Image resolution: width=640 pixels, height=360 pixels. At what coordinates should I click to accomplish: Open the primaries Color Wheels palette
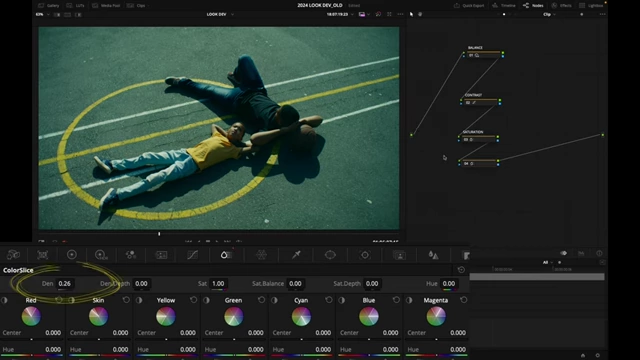(x=72, y=255)
